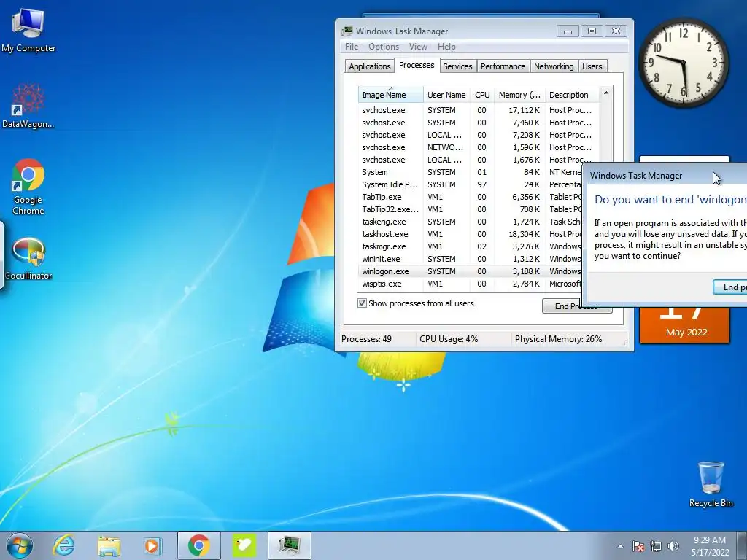Select the System process row
Image resolution: width=747 pixels, height=560 pixels.
click(469, 172)
